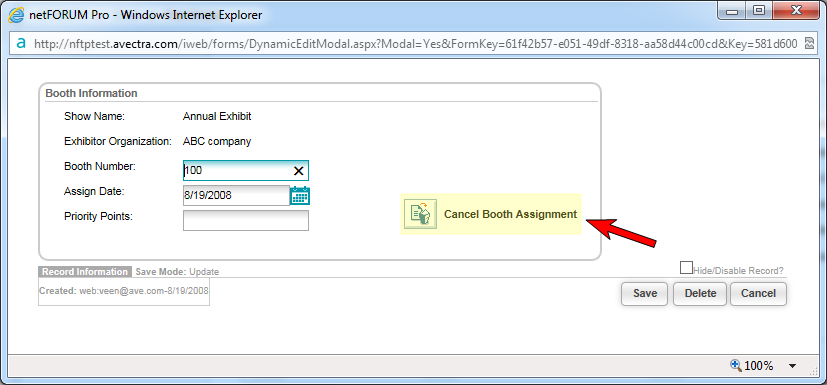The height and width of the screenshot is (385, 827).
Task: Click the compatibility view icon in address bar
Action: click(809, 43)
